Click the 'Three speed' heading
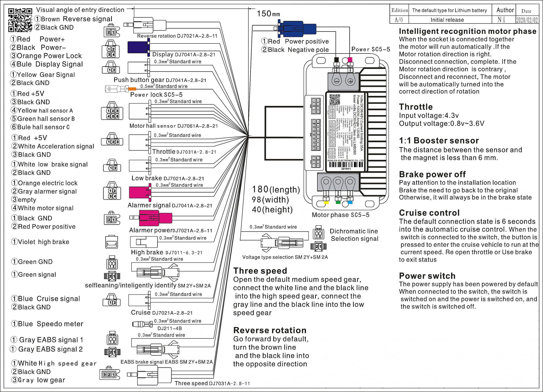 click(x=260, y=271)
